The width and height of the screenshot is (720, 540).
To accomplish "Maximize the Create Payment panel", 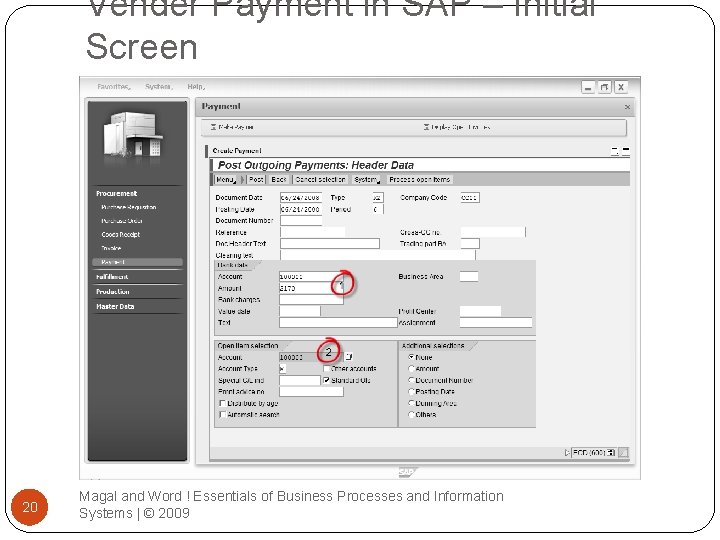I will (625, 151).
